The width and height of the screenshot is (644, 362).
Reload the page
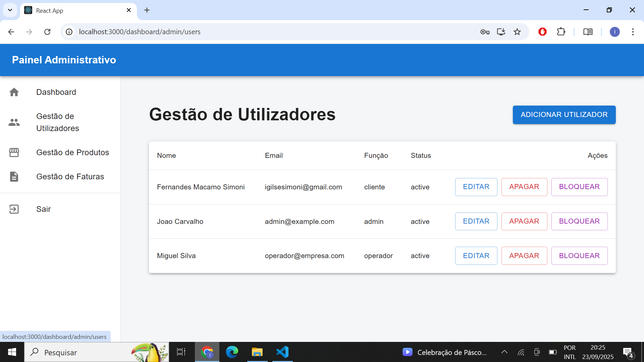tap(47, 32)
